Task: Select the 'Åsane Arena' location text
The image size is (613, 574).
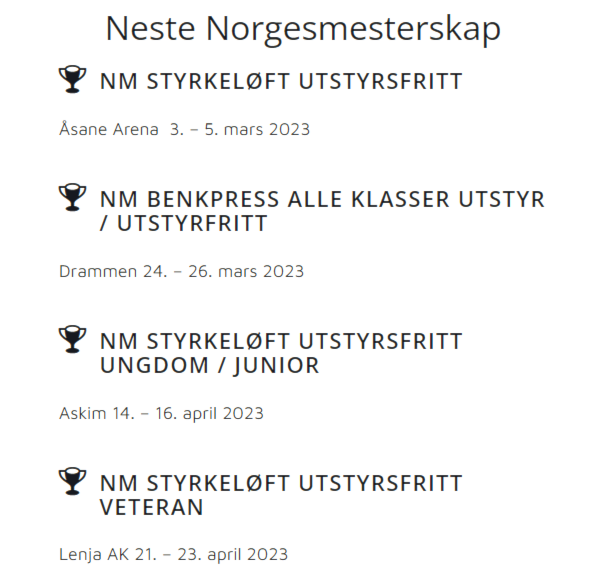Action: coord(109,128)
